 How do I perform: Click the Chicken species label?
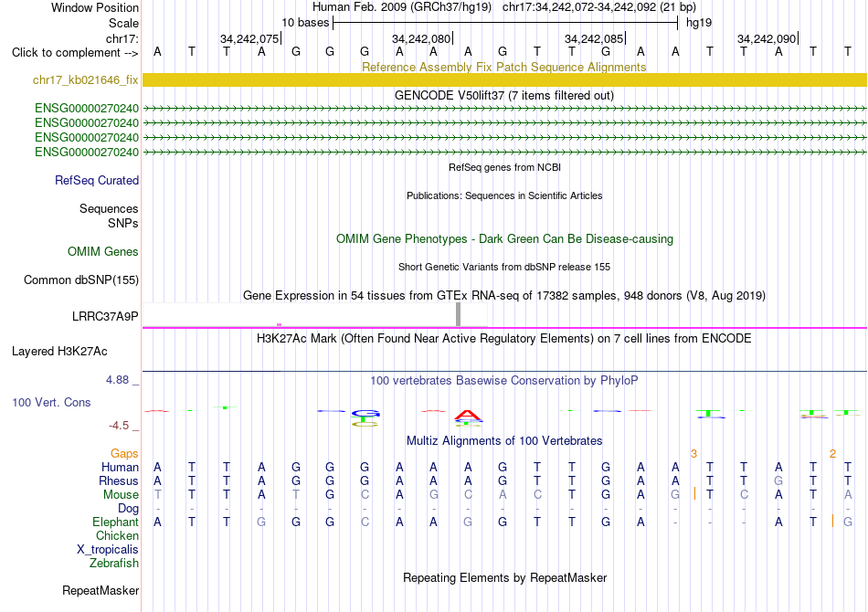(117, 535)
